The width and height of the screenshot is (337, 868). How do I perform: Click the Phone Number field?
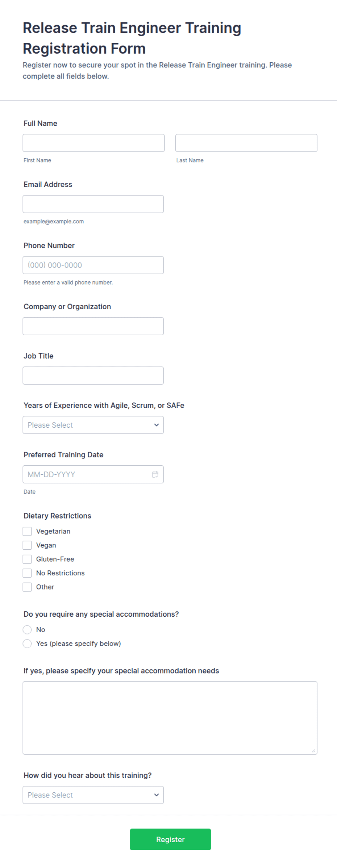tap(93, 265)
